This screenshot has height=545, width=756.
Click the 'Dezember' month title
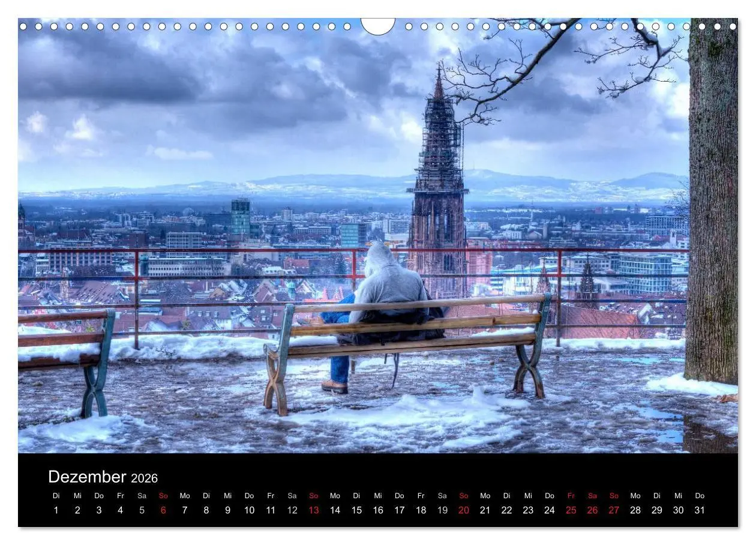[x=87, y=477]
